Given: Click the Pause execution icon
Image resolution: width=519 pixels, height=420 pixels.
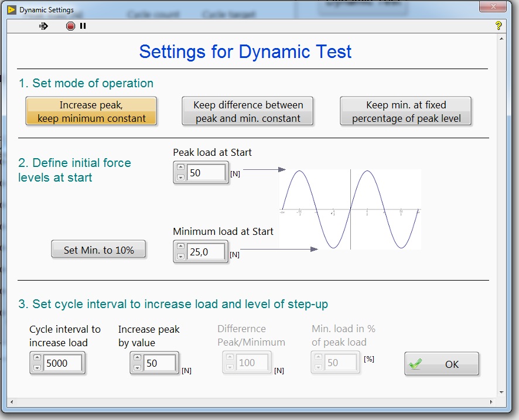Looking at the screenshot, I should 83,26.
